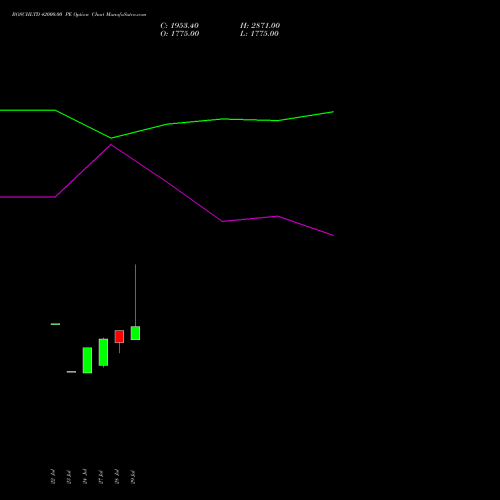Viewport: 500px width, 500px height.
Task: Click the '28 Jul' date label
Action: [x=117, y=477]
